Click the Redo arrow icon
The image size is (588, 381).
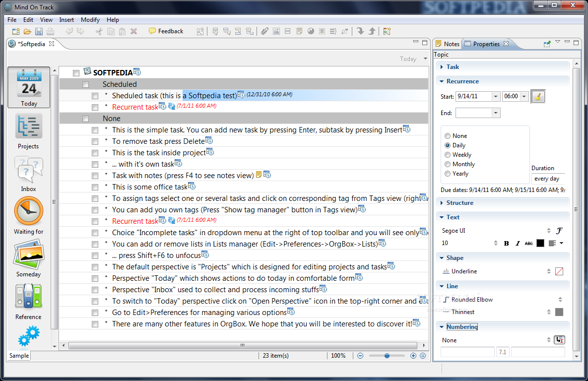[80, 31]
